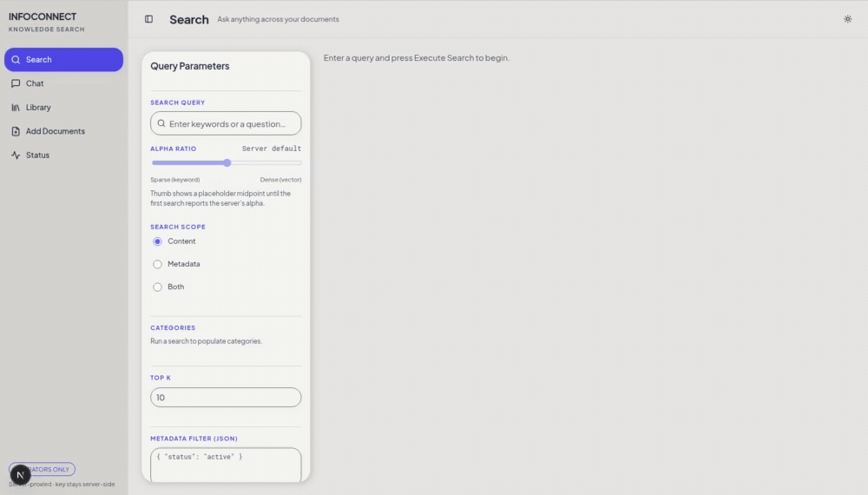Click the Alpha Ratio slider thumb
868x495 pixels.
(227, 162)
